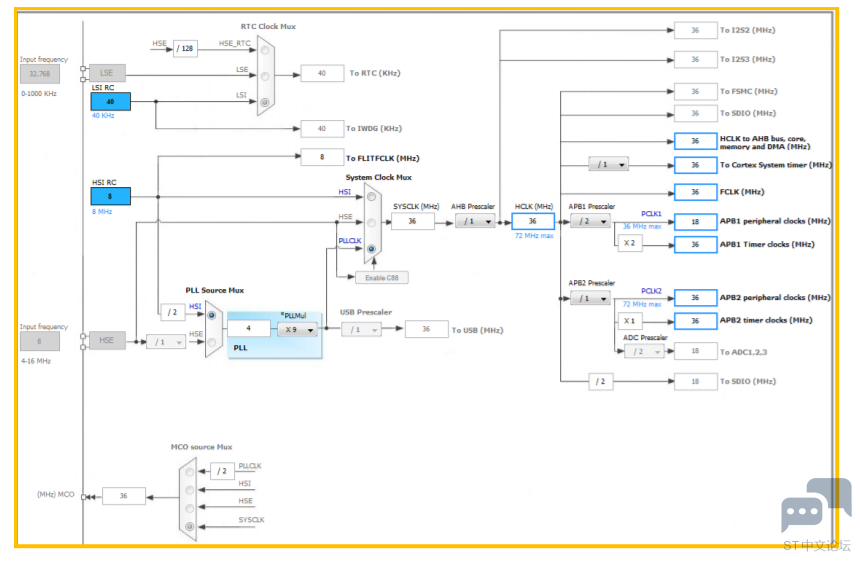The image size is (860, 561).
Task: Select HSI radio in PLL Source Mux
Action: coord(212,315)
